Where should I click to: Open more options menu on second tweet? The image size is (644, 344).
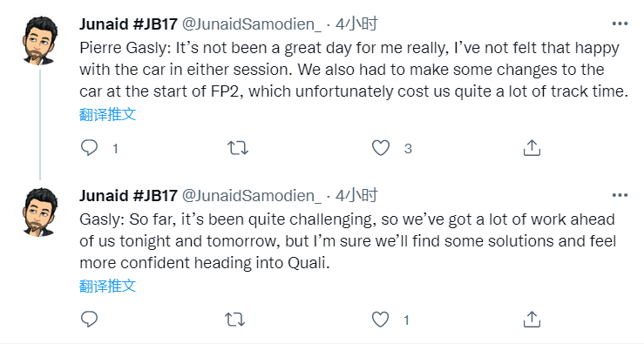pyautogui.click(x=620, y=195)
